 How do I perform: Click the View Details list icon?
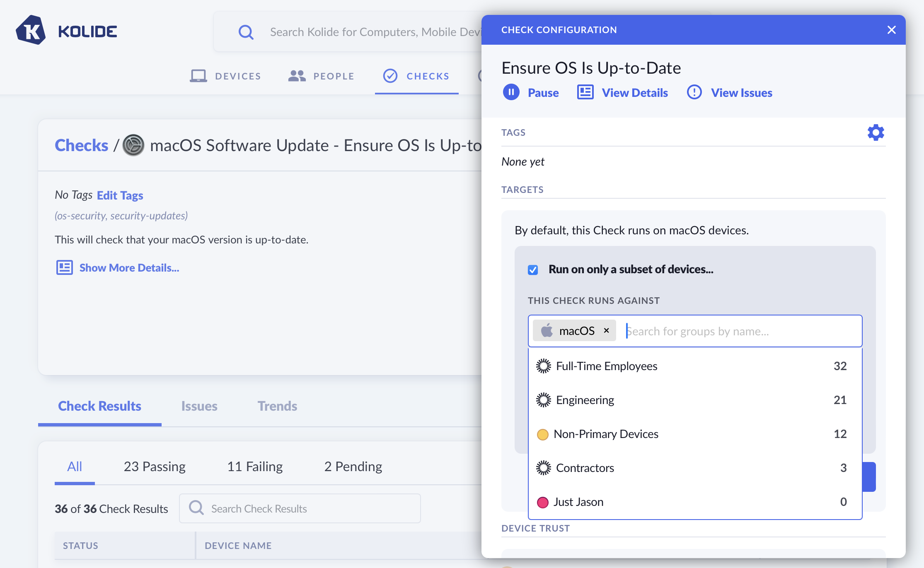[585, 92]
